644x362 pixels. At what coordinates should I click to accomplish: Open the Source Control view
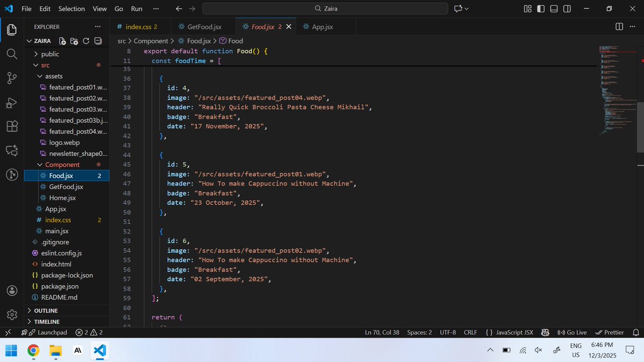11,78
